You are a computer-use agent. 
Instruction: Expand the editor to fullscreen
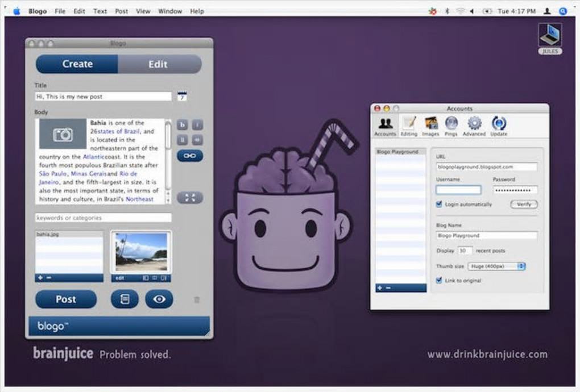coord(190,198)
